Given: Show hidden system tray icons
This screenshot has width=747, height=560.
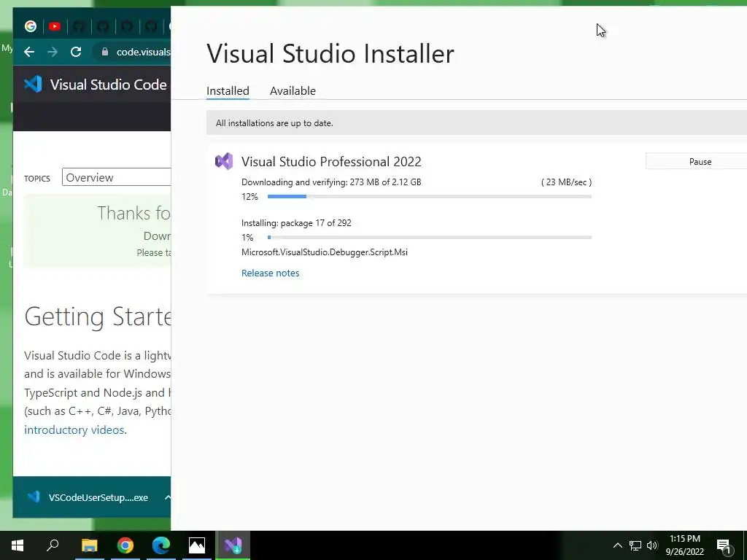Looking at the screenshot, I should click(617, 545).
